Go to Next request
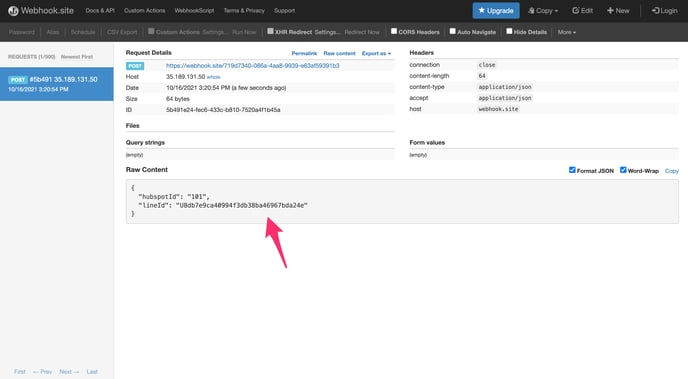Screen dimensions: 688x379 pos(69,372)
